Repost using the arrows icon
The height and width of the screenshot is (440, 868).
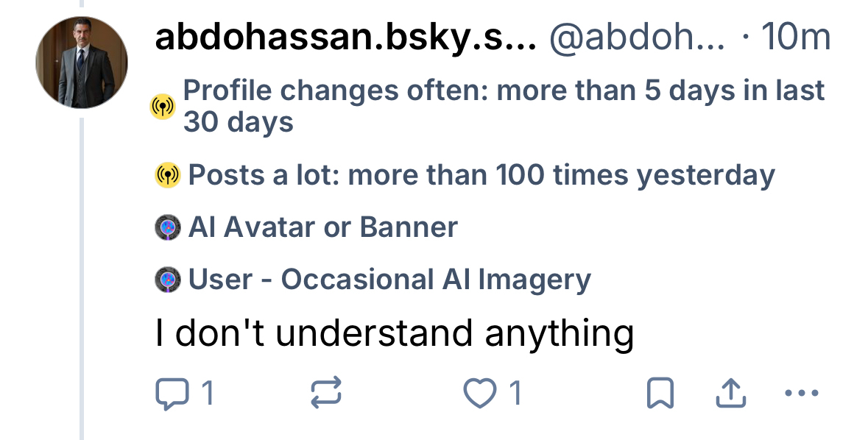pyautogui.click(x=326, y=394)
